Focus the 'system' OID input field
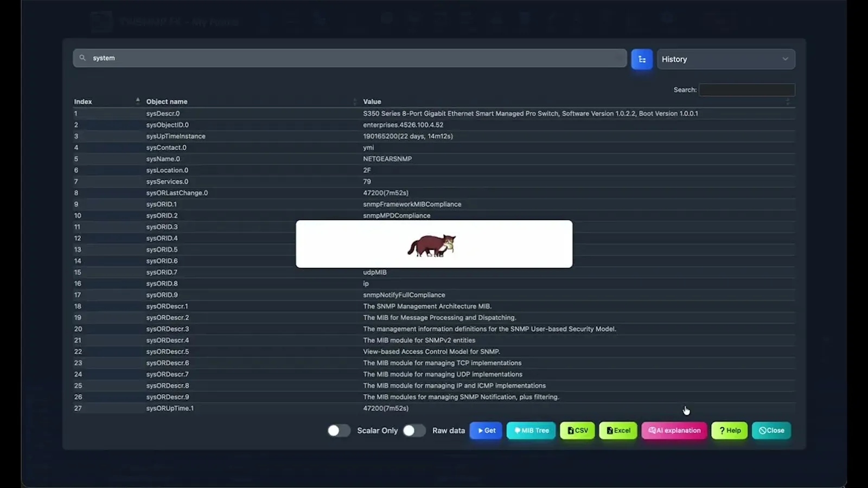The height and width of the screenshot is (488, 868). [x=350, y=58]
